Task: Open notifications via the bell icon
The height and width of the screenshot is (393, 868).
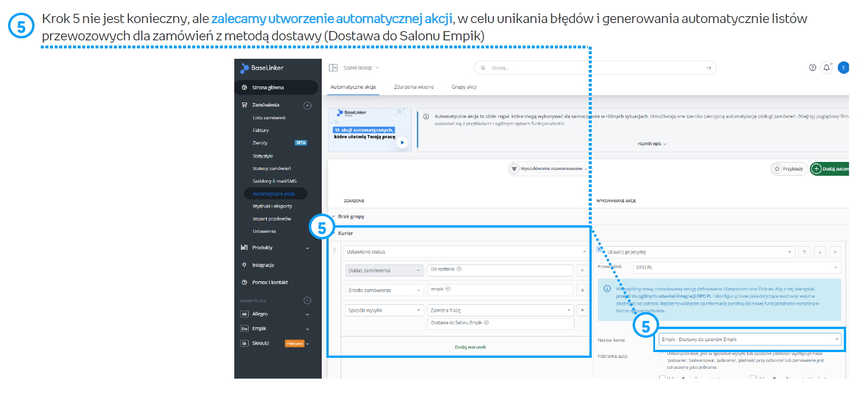Action: (x=827, y=68)
